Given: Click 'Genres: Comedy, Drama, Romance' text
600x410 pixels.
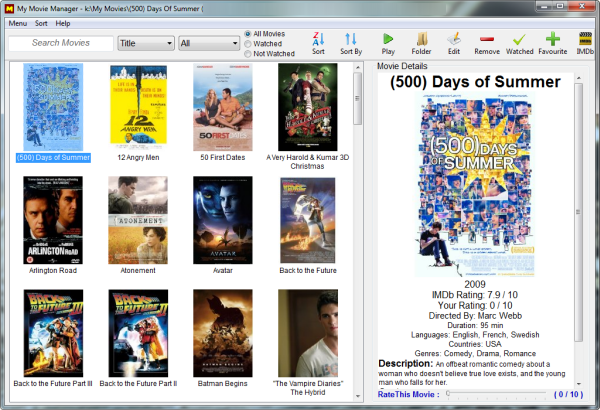Looking at the screenshot, I should click(x=475, y=353).
